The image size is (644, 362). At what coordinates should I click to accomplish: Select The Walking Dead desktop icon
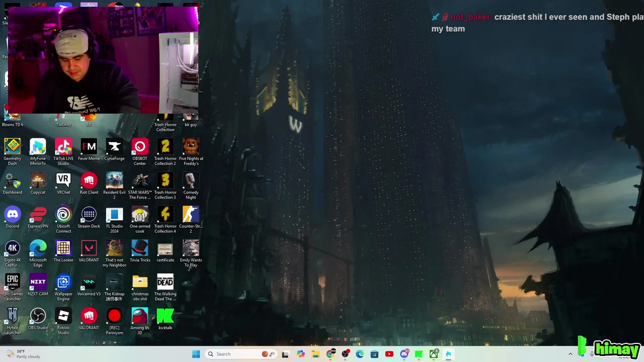165,287
